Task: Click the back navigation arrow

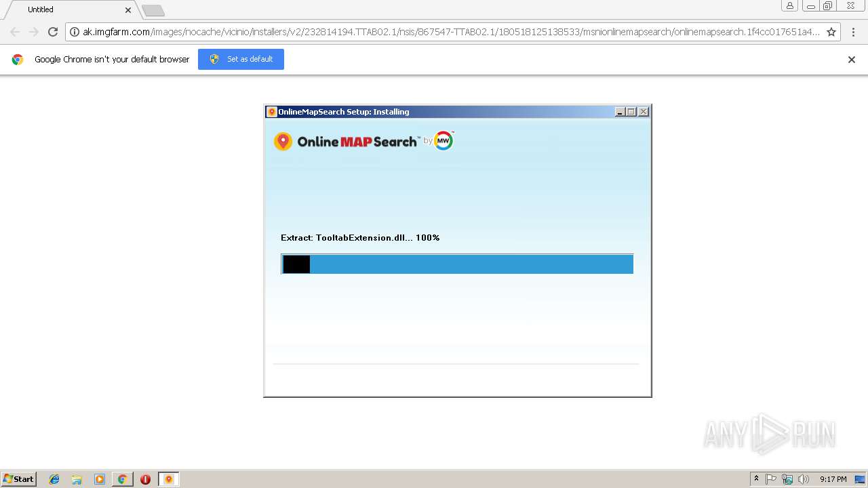Action: pos(15,32)
